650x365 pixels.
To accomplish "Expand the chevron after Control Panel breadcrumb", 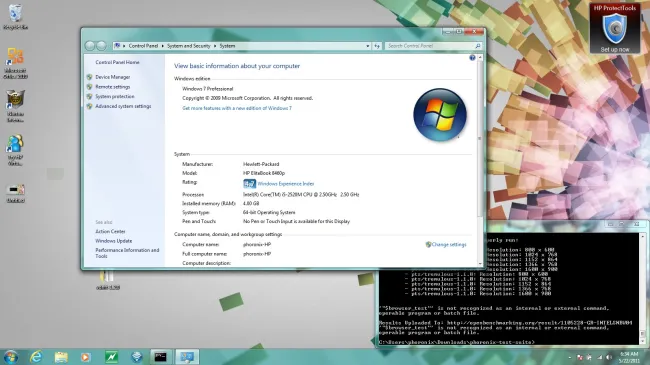I will click(x=162, y=46).
